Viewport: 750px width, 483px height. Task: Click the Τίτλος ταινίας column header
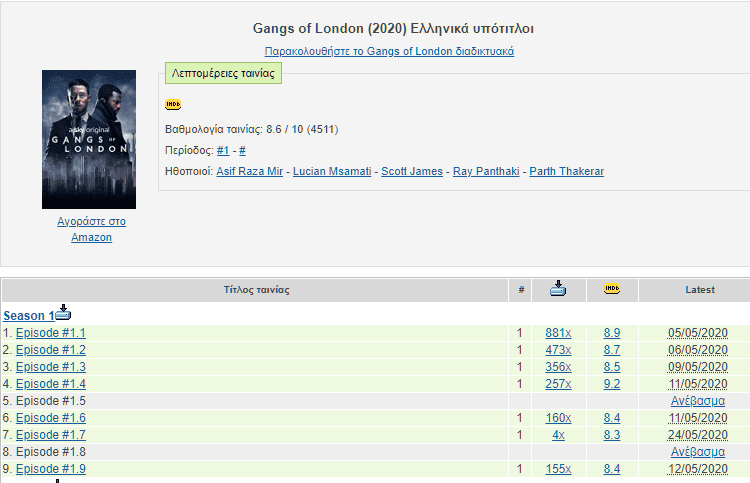tap(256, 290)
